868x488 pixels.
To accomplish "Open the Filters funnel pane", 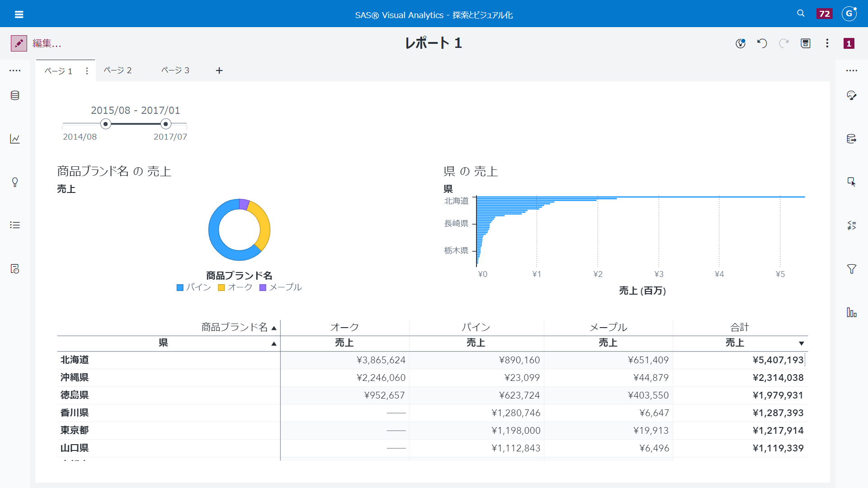I will coord(852,269).
